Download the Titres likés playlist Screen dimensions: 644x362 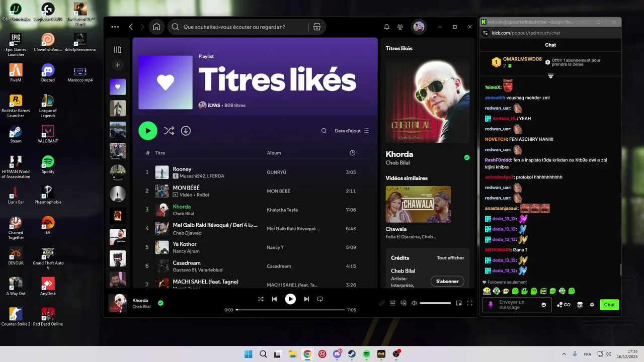pyautogui.click(x=186, y=131)
